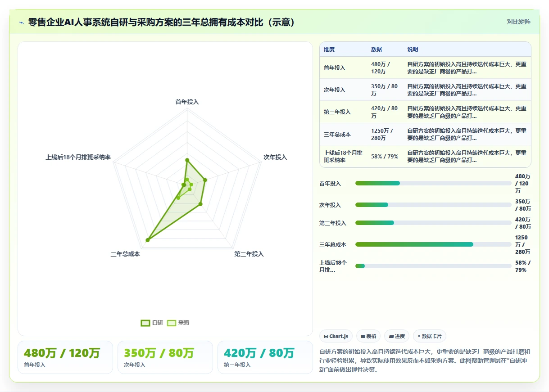Click the 数据 table column header
The height and width of the screenshot is (392, 549).
coord(377,50)
